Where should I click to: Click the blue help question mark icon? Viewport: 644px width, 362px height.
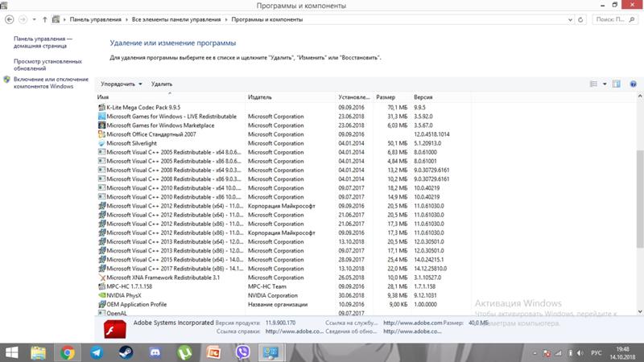pyautogui.click(x=633, y=84)
